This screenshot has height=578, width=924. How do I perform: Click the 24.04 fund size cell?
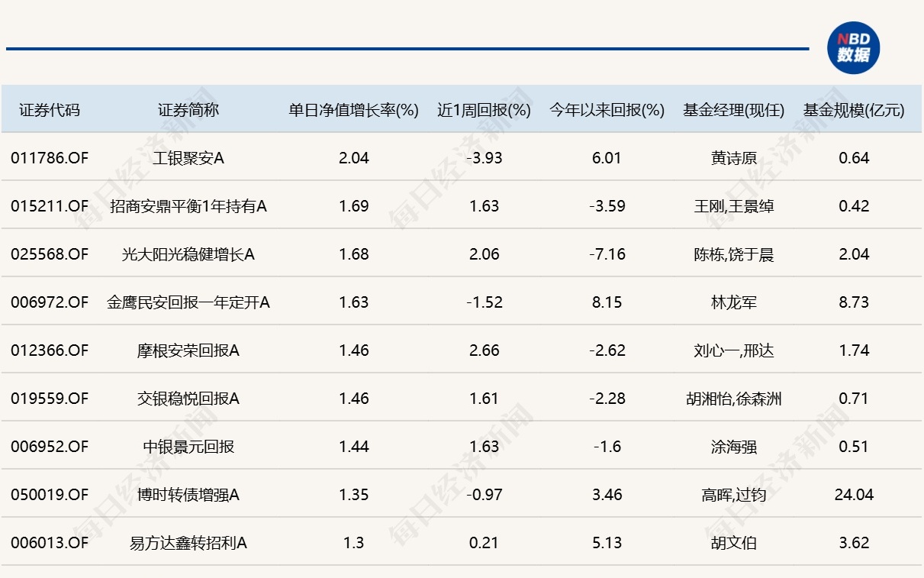point(854,495)
